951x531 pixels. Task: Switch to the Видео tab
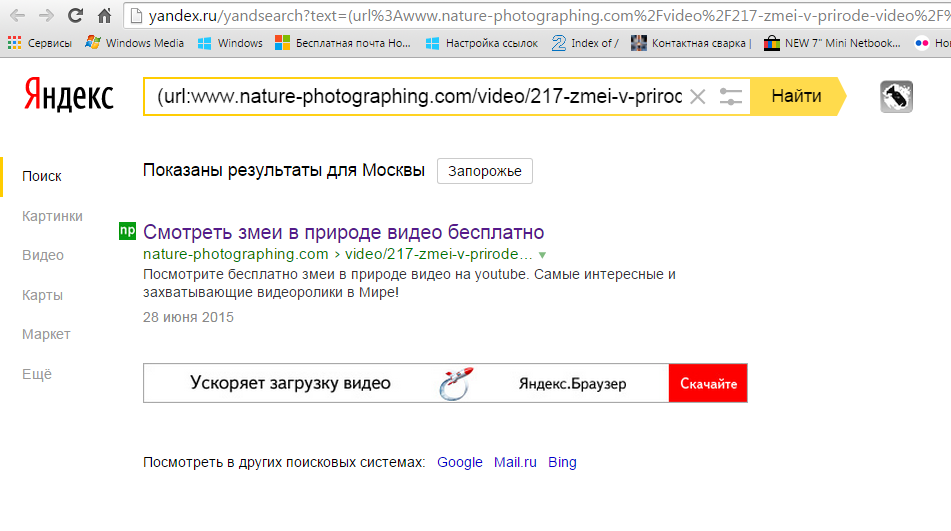pyautogui.click(x=42, y=255)
